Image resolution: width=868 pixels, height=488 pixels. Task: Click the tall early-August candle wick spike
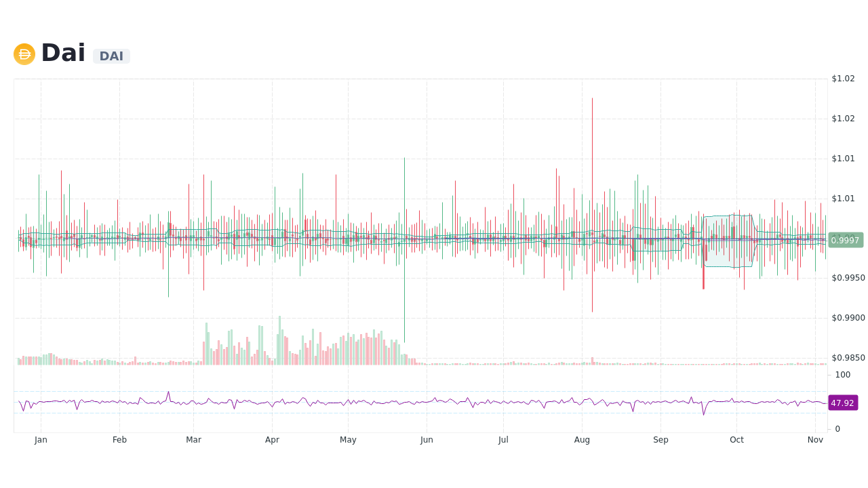coord(592,205)
